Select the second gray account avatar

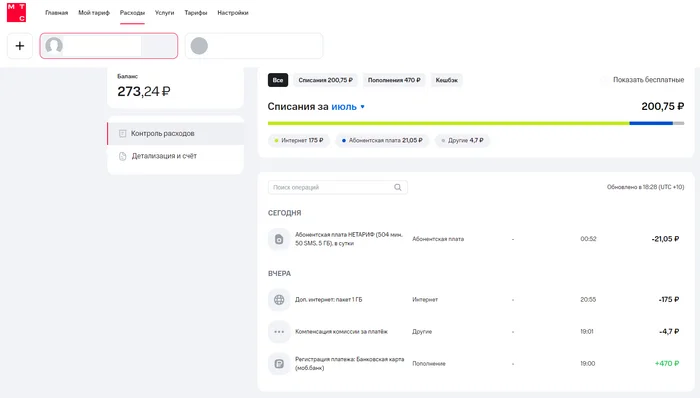tap(199, 46)
